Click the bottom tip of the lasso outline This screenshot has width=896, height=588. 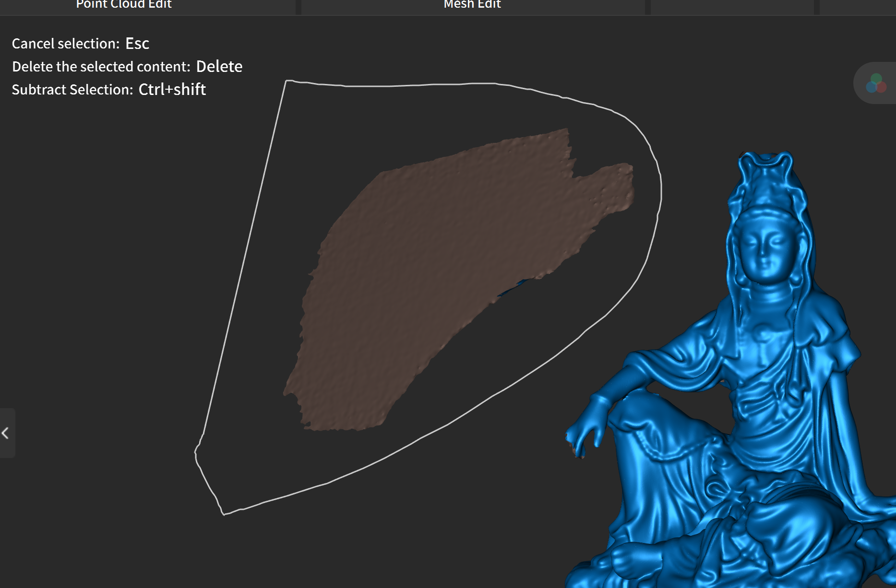click(224, 514)
